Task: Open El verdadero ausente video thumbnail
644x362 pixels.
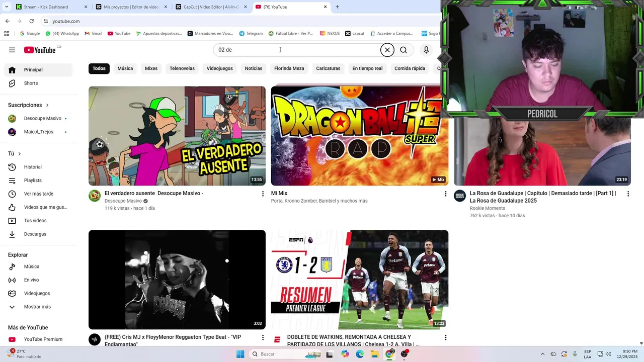Action: pos(177,136)
